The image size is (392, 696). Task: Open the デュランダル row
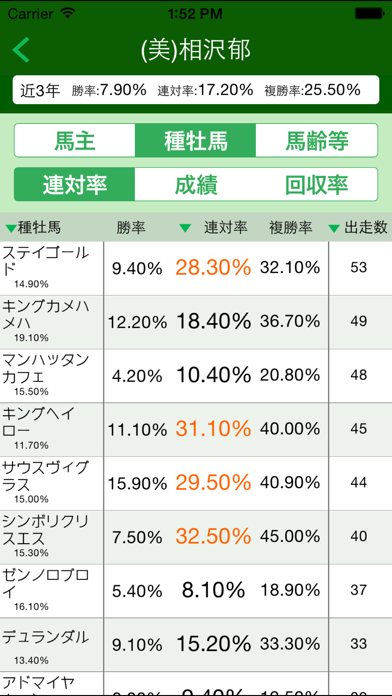click(196, 645)
